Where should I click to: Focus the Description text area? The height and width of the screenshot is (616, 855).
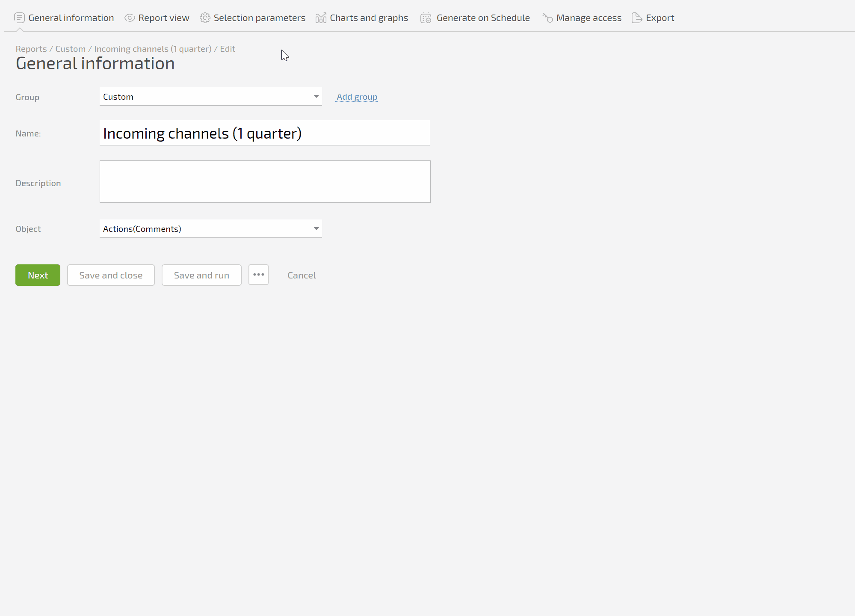(x=265, y=182)
